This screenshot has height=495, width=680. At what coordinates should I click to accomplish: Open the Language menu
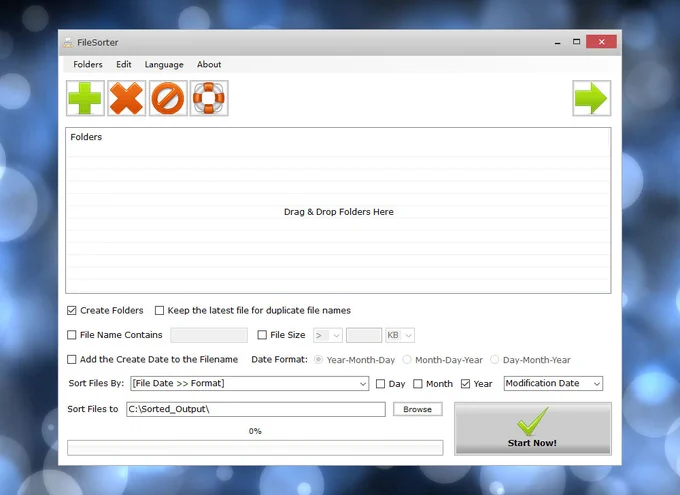164,65
